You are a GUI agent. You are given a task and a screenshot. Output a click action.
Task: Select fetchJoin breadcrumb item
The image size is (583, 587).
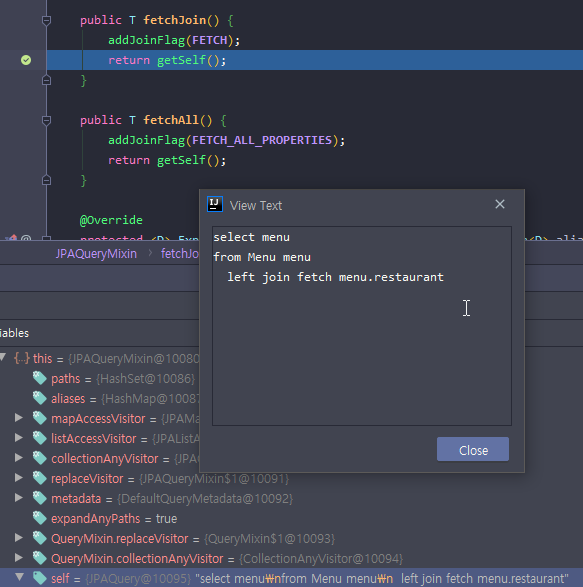tap(180, 254)
